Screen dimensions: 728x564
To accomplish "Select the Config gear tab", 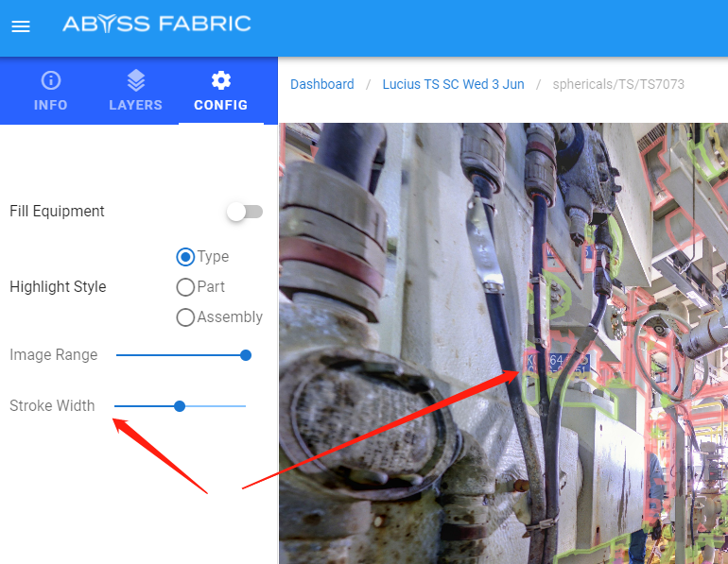I will 220,91.
